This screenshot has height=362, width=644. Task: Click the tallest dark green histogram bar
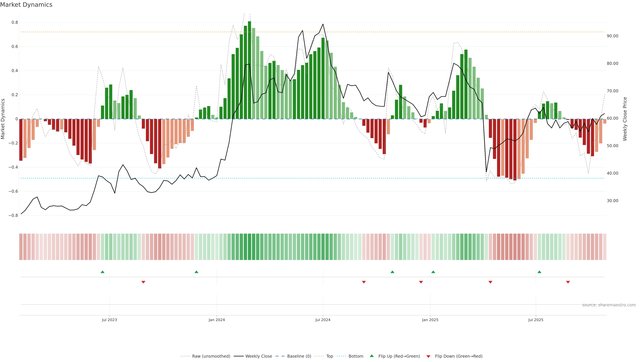250,70
